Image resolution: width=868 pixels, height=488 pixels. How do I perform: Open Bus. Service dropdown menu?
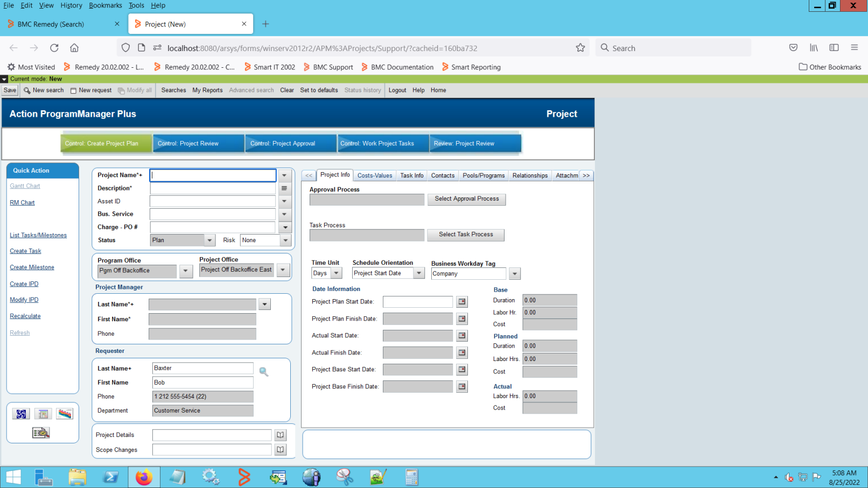(284, 214)
